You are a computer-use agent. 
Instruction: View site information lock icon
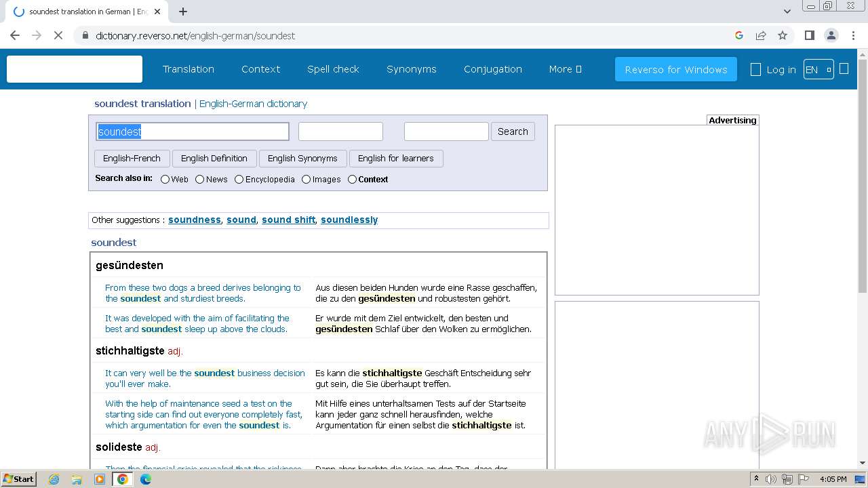[85, 35]
